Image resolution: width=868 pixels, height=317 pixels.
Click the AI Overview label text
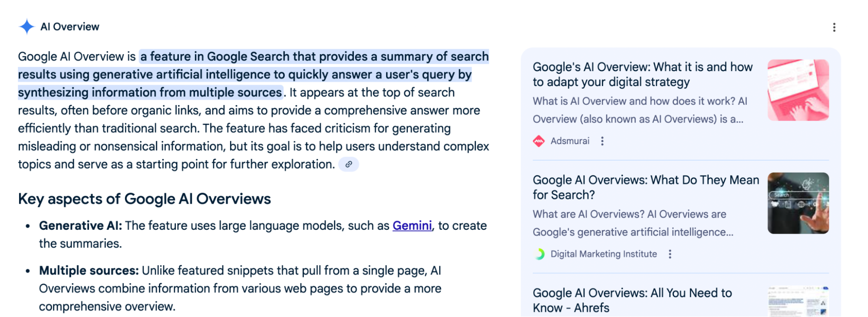click(69, 26)
